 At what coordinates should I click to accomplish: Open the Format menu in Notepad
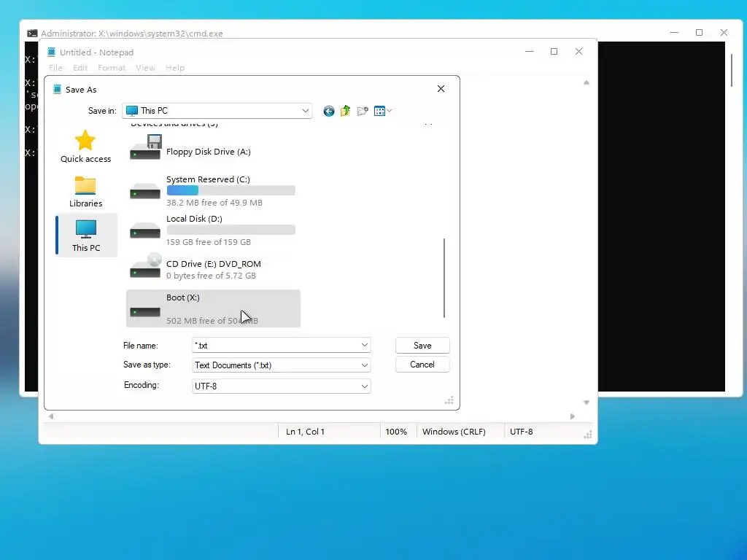tap(112, 68)
